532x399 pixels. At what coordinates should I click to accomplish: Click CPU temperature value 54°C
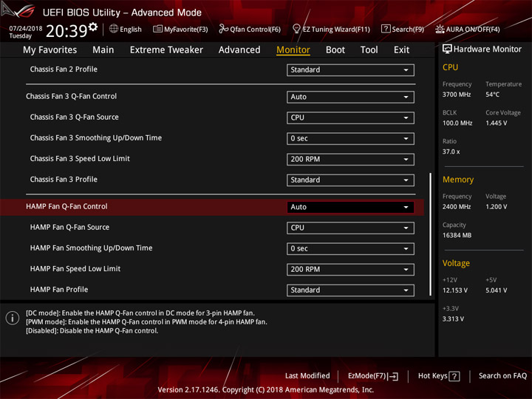pyautogui.click(x=492, y=95)
